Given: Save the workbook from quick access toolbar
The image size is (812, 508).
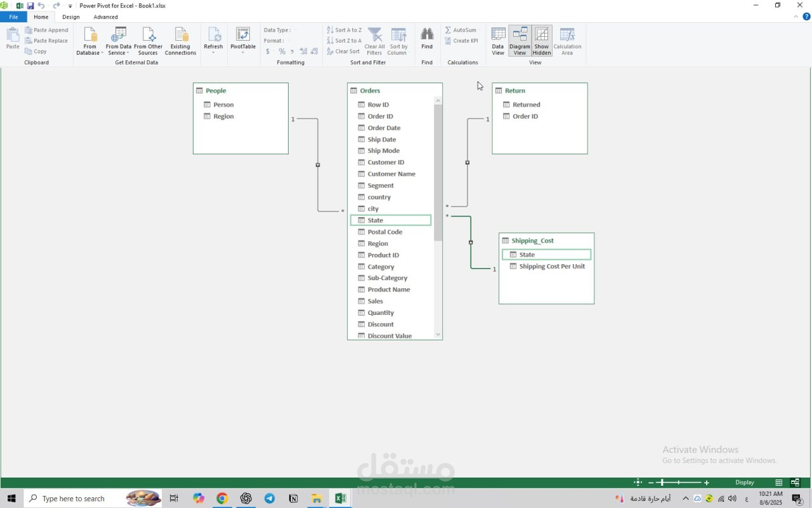Looking at the screenshot, I should pos(30,6).
